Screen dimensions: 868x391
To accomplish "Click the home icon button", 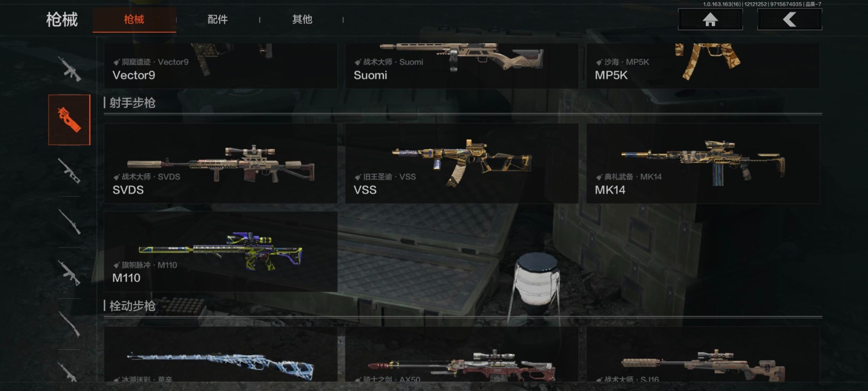I will [x=710, y=19].
